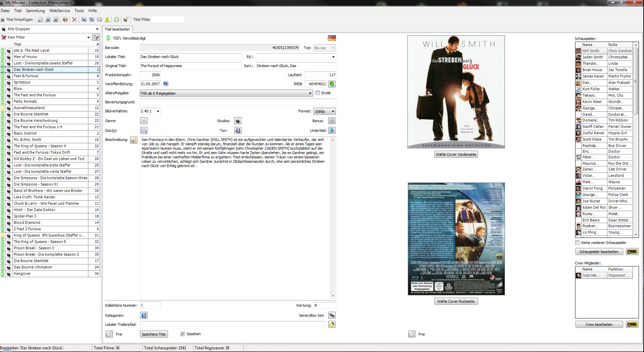This screenshot has height=352, width=644.
Task: Open the Bonus list icon
Action: tap(332, 121)
